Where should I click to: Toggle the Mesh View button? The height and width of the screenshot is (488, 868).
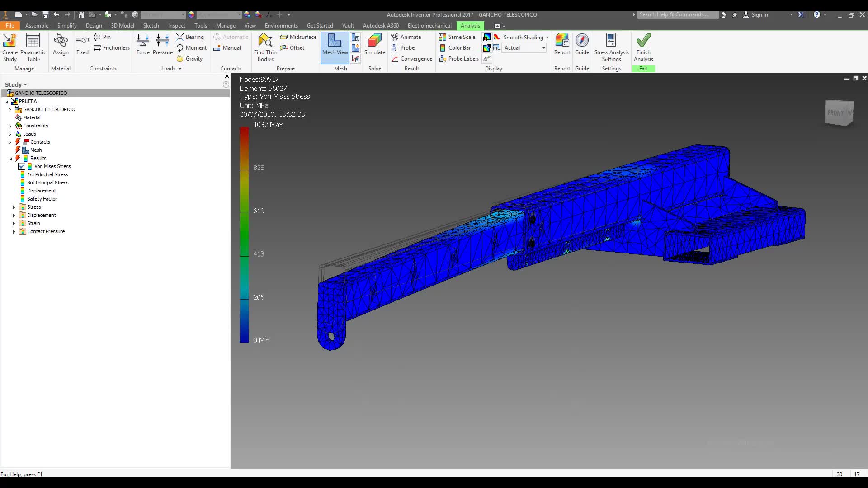[335, 45]
